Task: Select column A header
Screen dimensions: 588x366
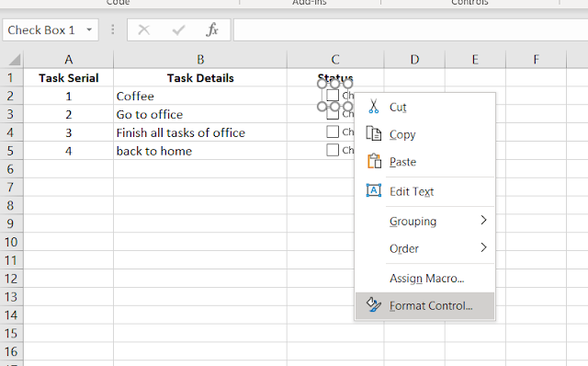Action: (69, 60)
